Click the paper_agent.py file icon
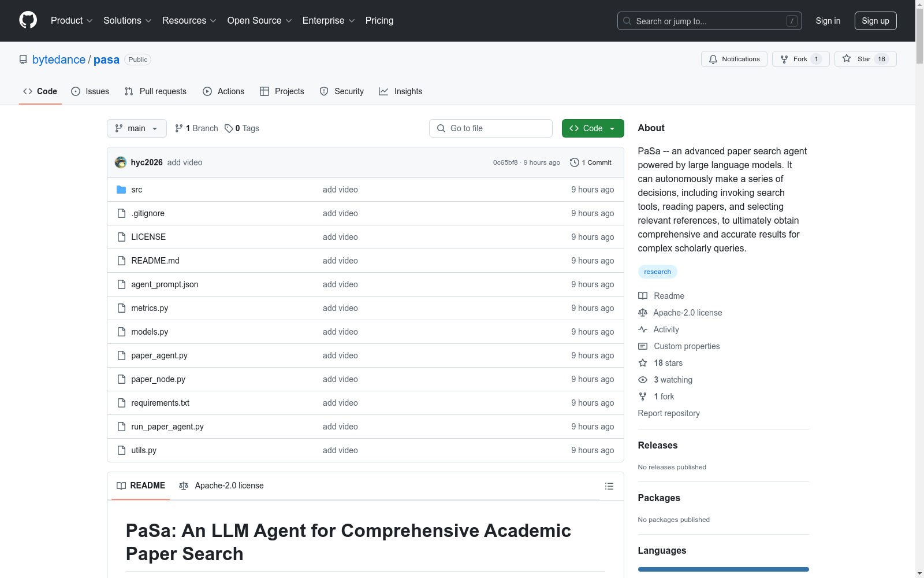Image resolution: width=924 pixels, height=578 pixels. point(121,355)
